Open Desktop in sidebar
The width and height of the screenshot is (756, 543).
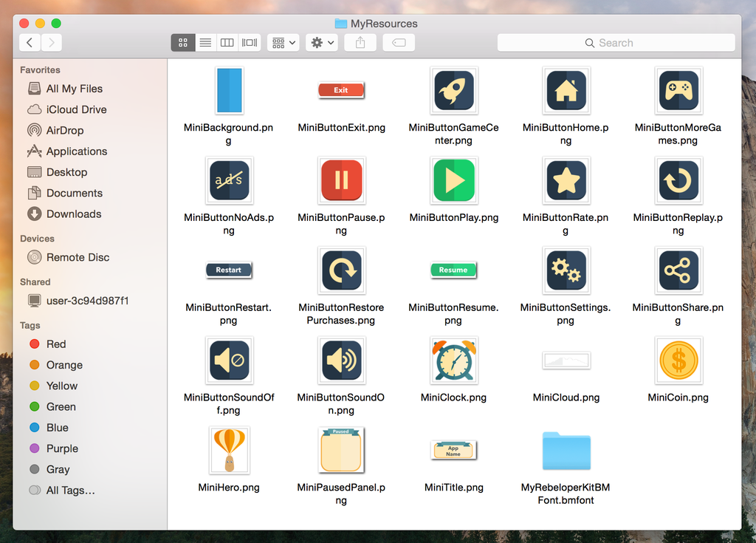(90, 172)
